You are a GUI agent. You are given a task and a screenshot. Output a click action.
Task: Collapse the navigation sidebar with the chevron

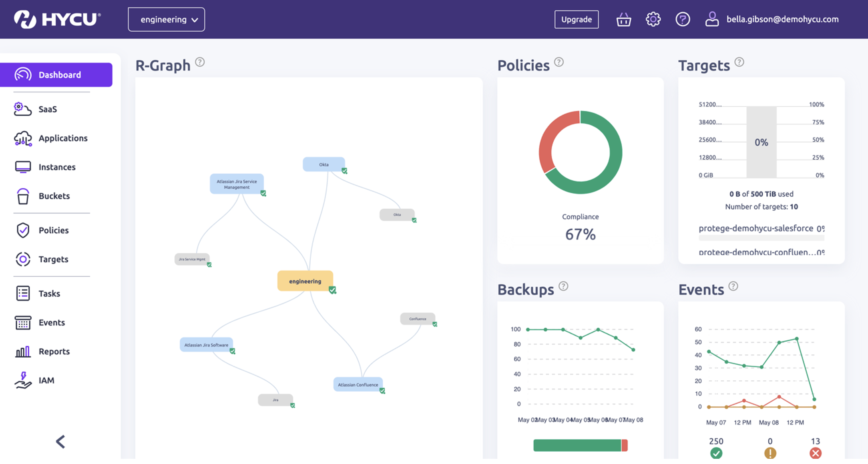tap(60, 441)
